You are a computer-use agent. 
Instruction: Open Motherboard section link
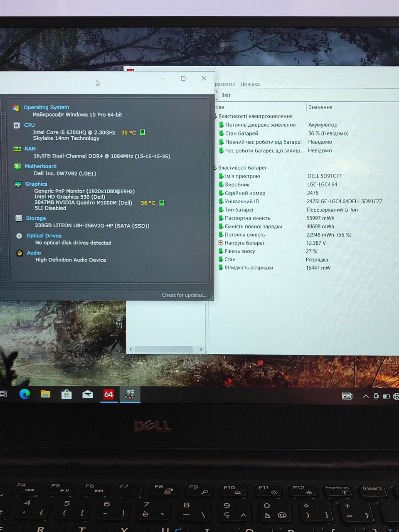pos(40,166)
